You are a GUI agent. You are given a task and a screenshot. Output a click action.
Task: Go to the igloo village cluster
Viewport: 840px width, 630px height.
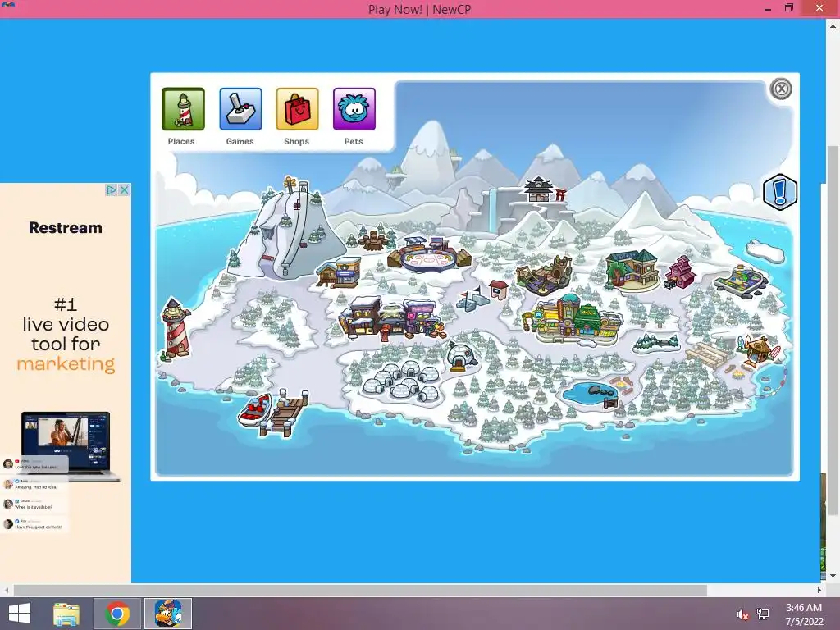coord(400,381)
